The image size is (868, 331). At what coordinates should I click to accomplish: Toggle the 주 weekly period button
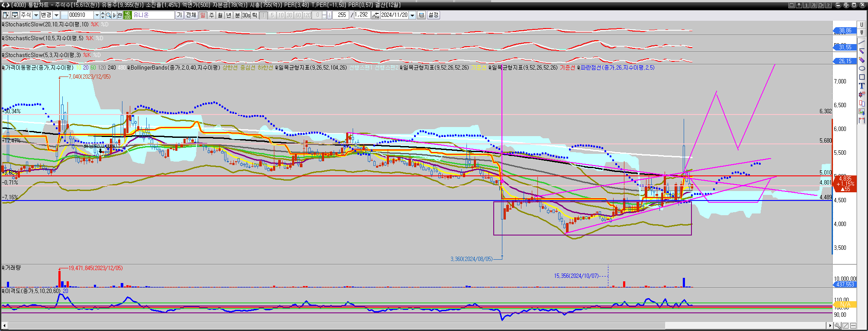[x=211, y=15]
